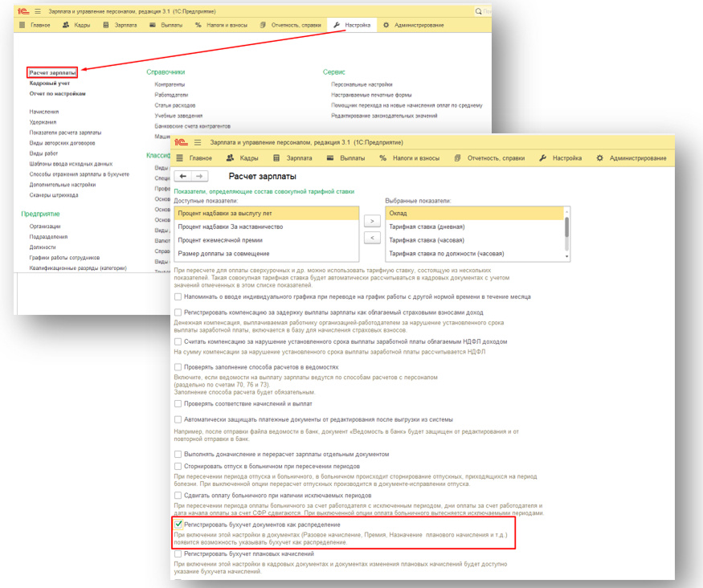Open Шаблоны ввода исходных данных link
703x588 pixels.
tap(71, 164)
